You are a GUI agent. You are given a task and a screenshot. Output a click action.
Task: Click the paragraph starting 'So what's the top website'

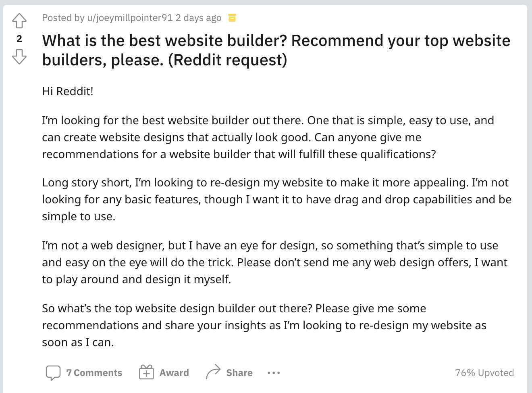coord(264,325)
